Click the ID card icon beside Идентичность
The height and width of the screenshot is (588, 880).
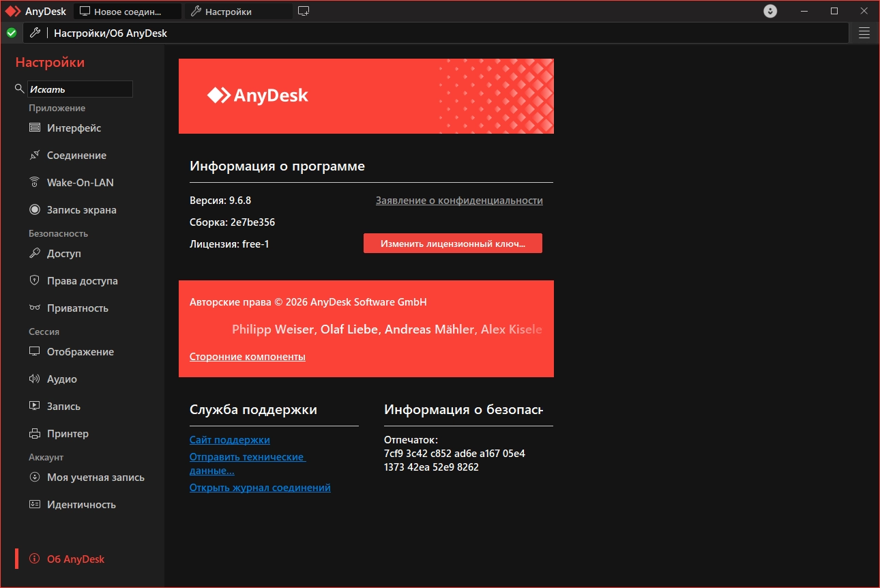pyautogui.click(x=35, y=505)
